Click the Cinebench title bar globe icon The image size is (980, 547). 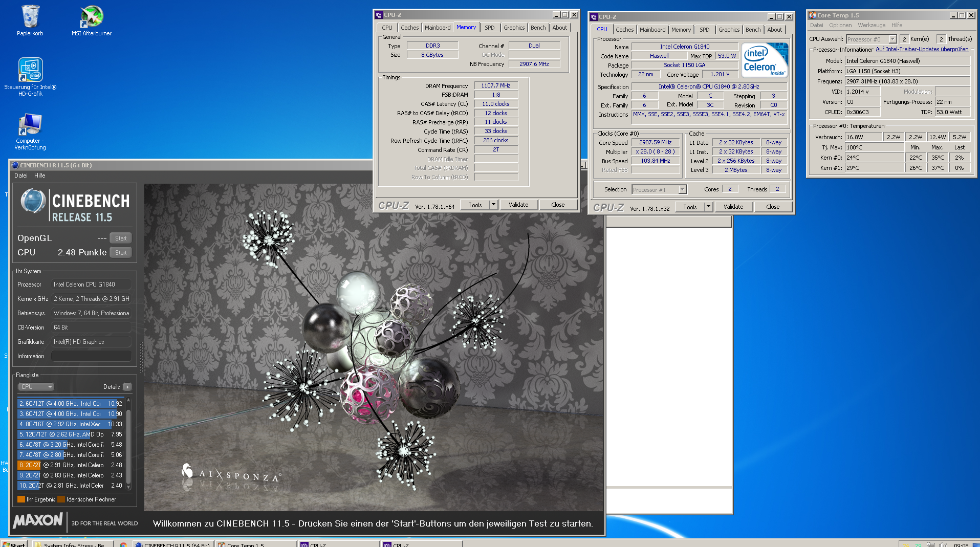tap(15, 165)
